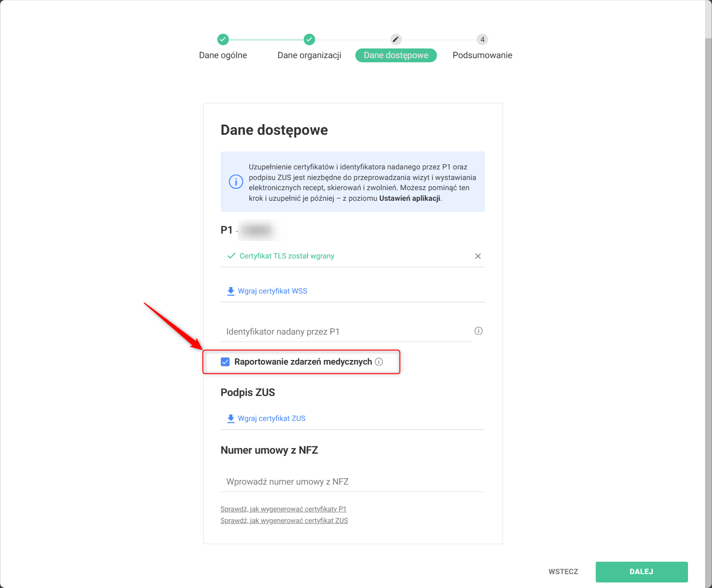Click info icon beside Raportowanie zdarzeń medycznych
The image size is (712, 588).
click(379, 362)
